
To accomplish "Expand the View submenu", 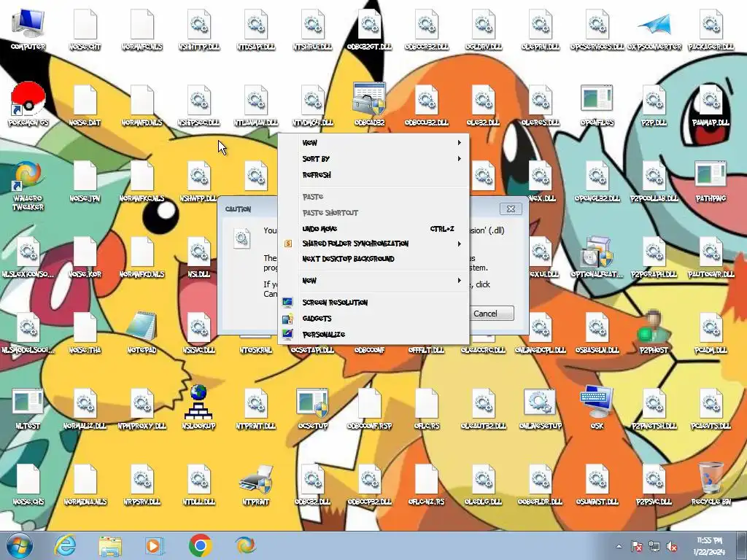I will [374, 142].
